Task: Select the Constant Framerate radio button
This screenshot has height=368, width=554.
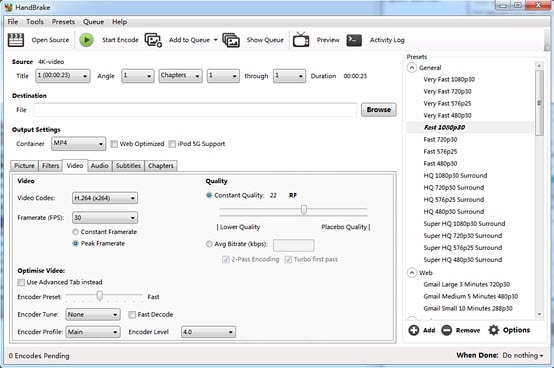Action: point(75,232)
